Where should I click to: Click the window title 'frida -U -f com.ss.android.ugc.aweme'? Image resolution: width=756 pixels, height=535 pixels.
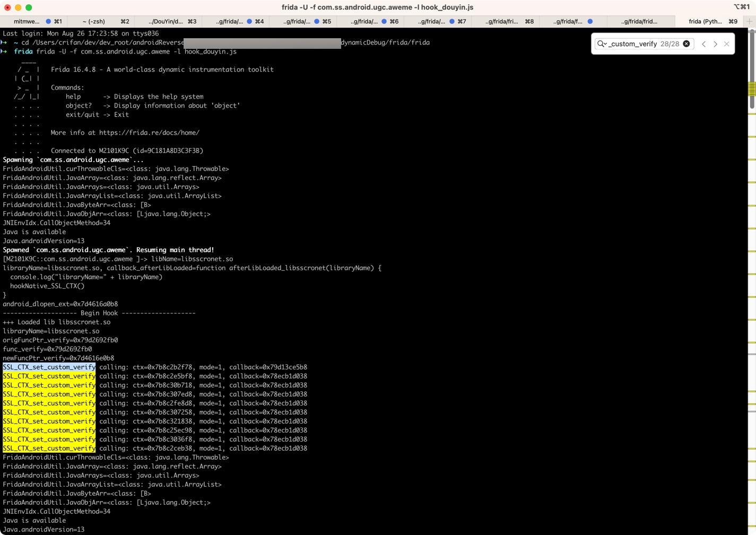point(377,7)
